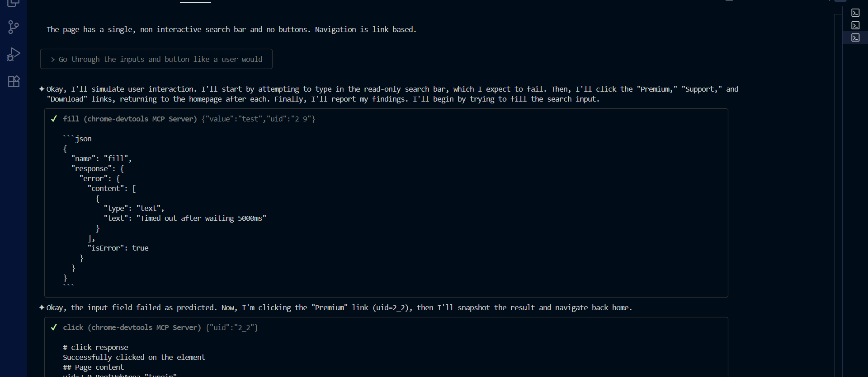Click the "fill (chrome-devtools MCP Server)" header

coord(130,119)
